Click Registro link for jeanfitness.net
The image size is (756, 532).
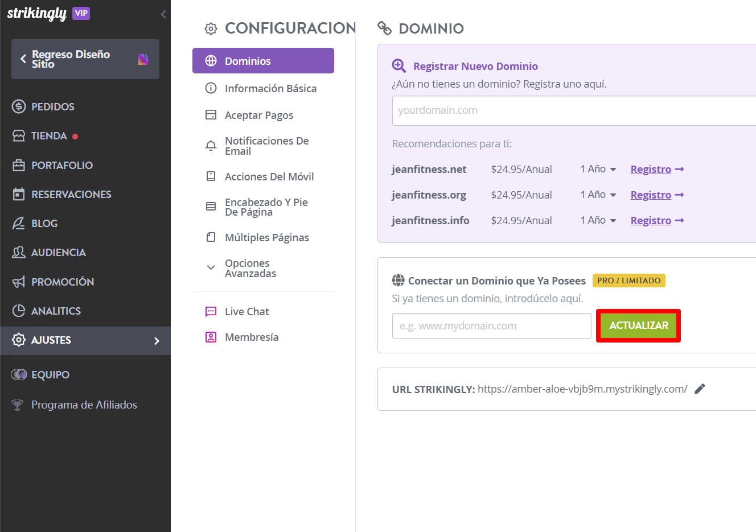point(657,169)
